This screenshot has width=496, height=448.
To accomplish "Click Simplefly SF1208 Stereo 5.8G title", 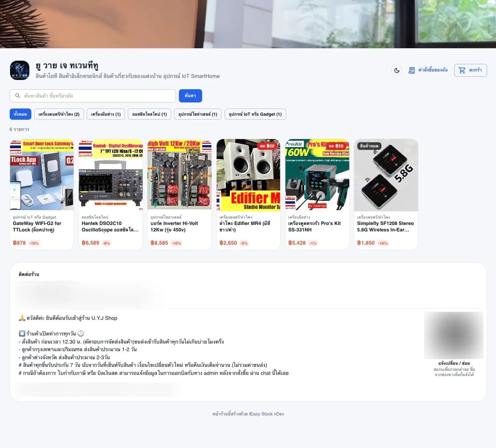I will pos(385,227).
